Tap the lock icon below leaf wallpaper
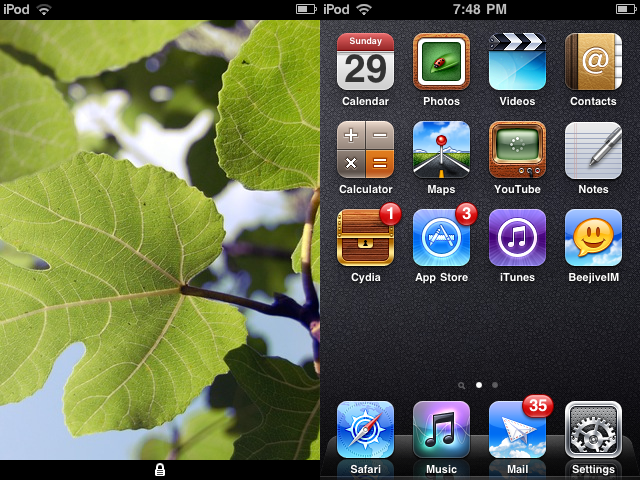 click(160, 470)
